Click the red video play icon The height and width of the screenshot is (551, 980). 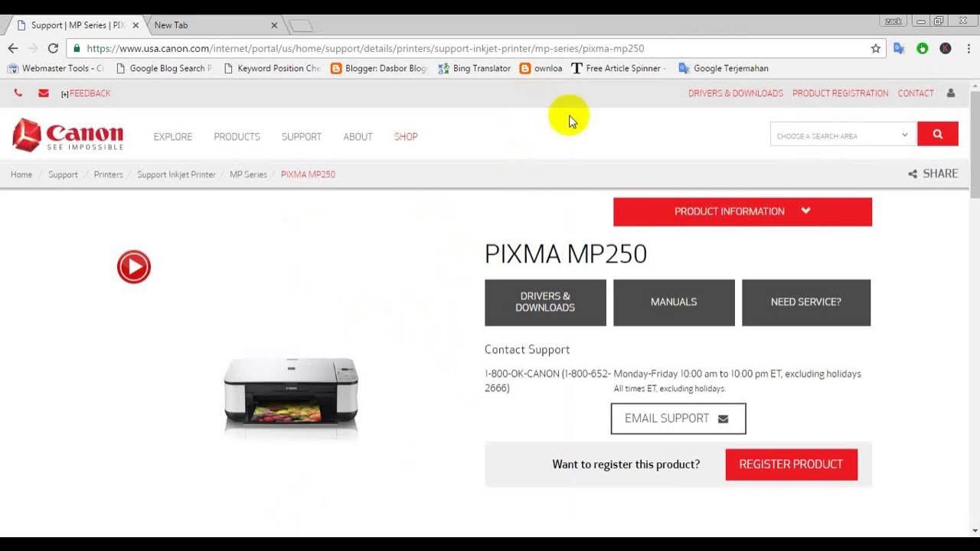[134, 266]
